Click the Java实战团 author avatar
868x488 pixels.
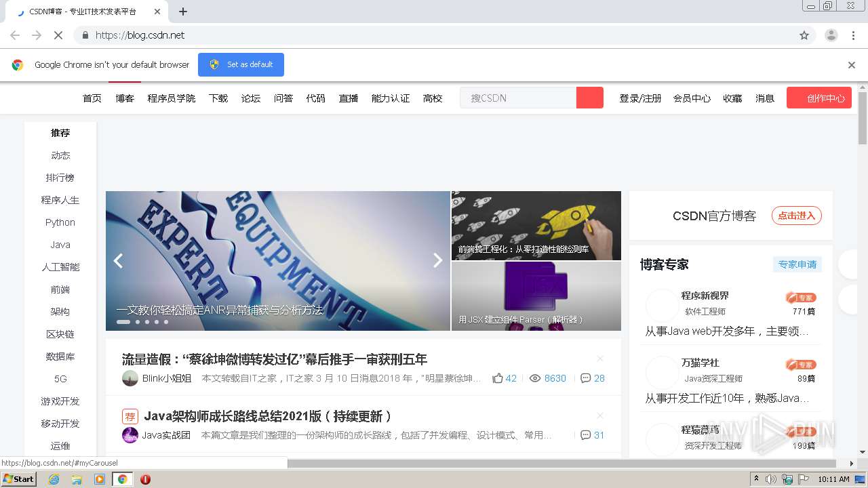click(130, 435)
